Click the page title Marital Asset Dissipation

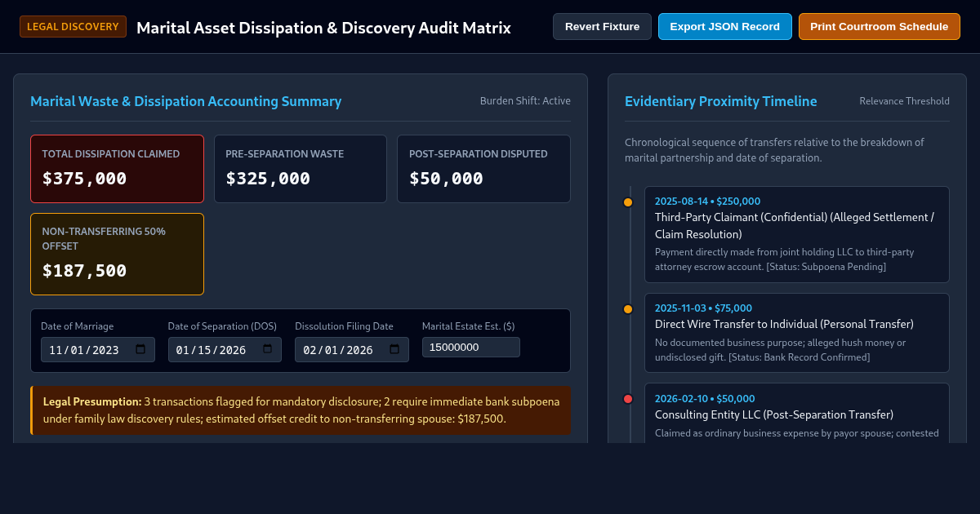(x=323, y=28)
